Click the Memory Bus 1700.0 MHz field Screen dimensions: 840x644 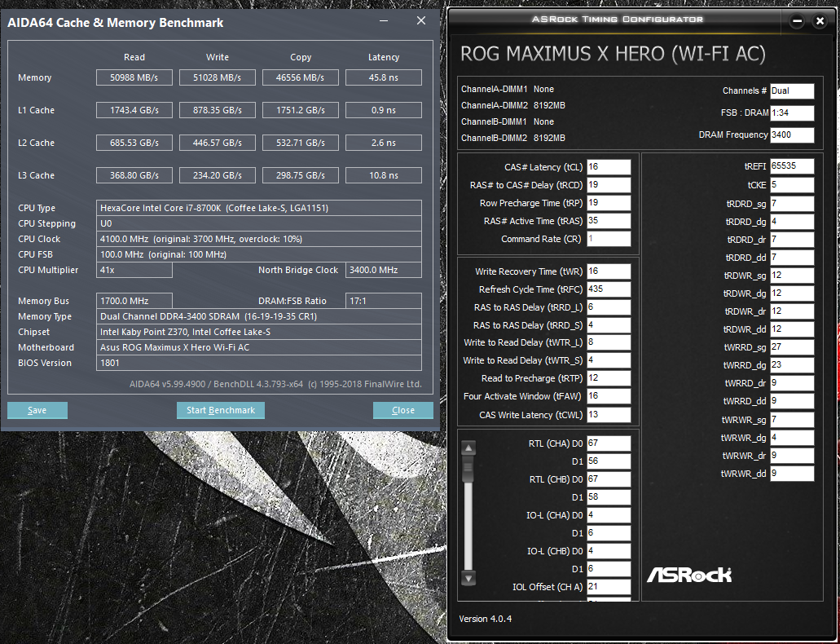(134, 301)
